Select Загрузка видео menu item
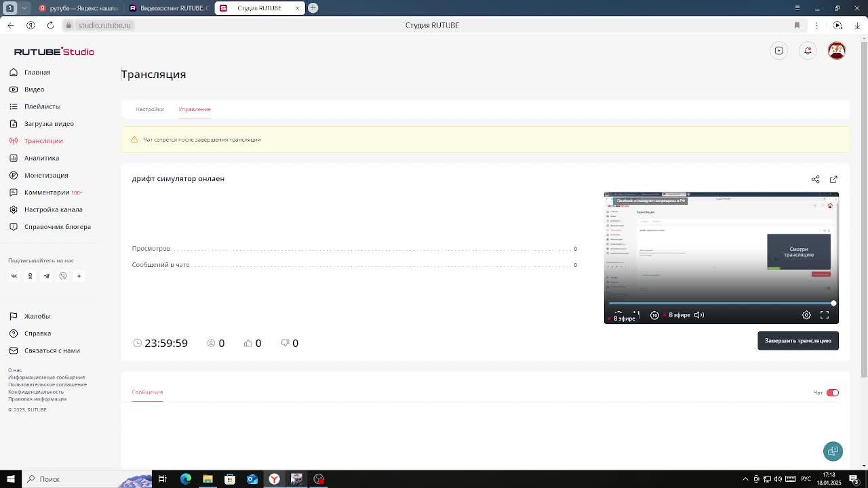The height and width of the screenshot is (488, 868). pyautogui.click(x=49, y=123)
